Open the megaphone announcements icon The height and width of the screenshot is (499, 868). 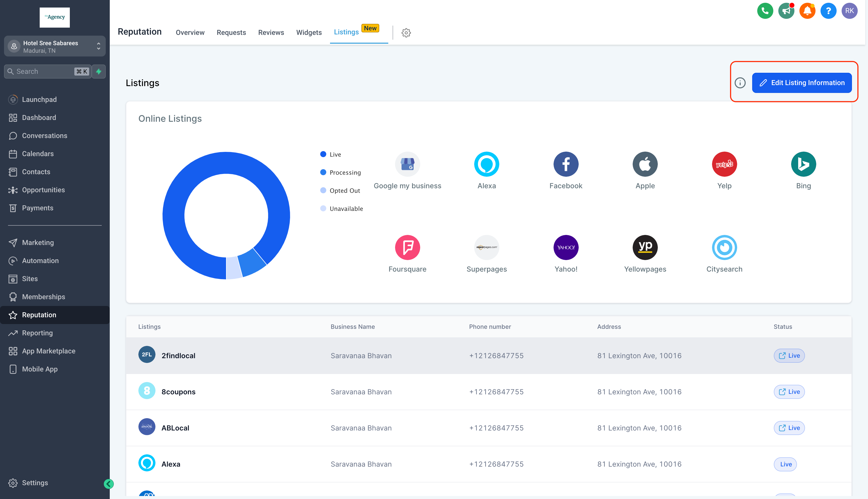pos(786,11)
